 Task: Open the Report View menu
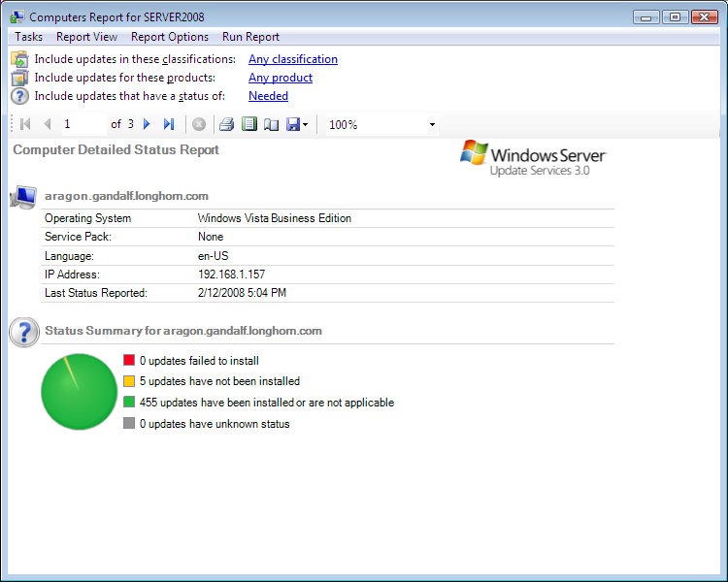coord(86,37)
